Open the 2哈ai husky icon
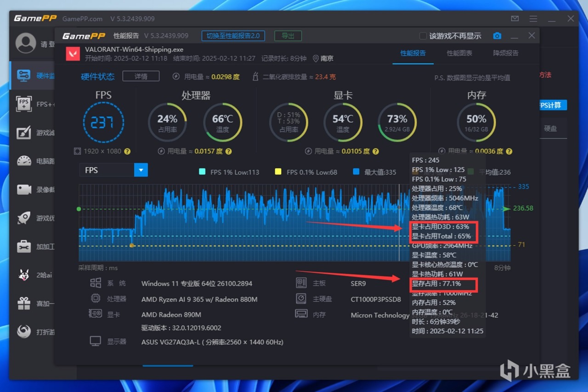This screenshot has width=588, height=392. 24,275
